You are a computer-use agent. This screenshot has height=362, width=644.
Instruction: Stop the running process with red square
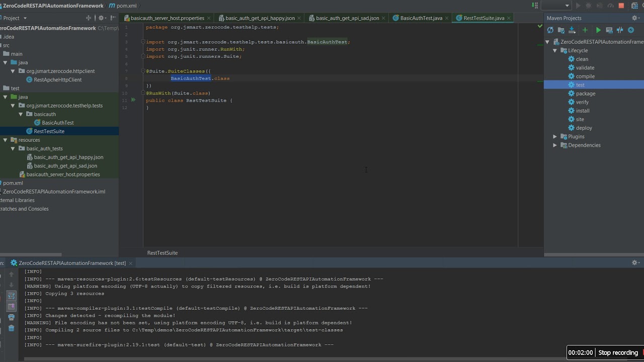[x=621, y=6]
